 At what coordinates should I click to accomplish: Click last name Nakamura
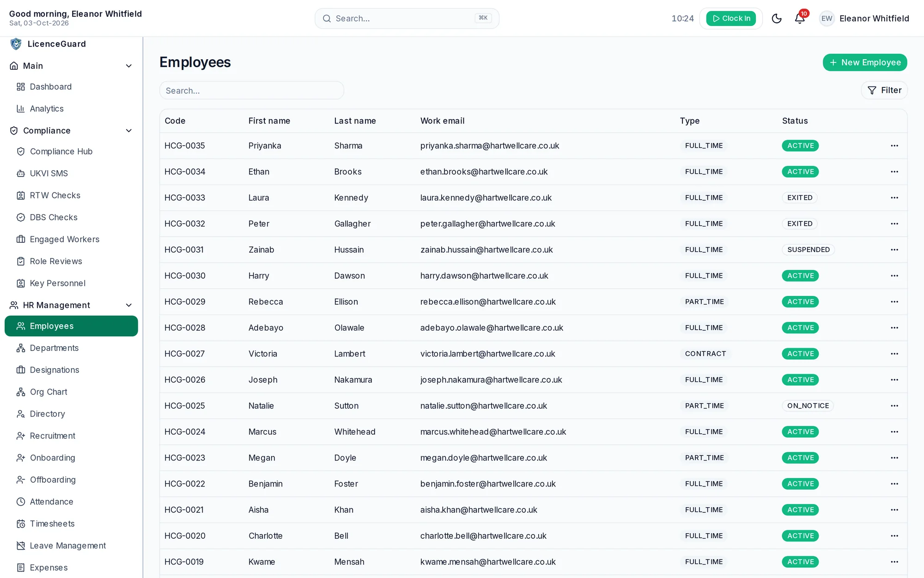353,380
